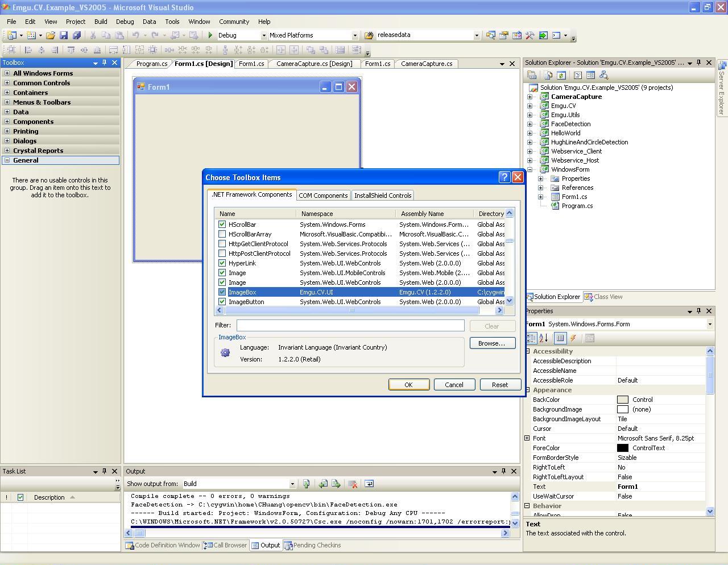This screenshot has height=565, width=728.
Task: Click the Browse... button
Action: [492, 343]
